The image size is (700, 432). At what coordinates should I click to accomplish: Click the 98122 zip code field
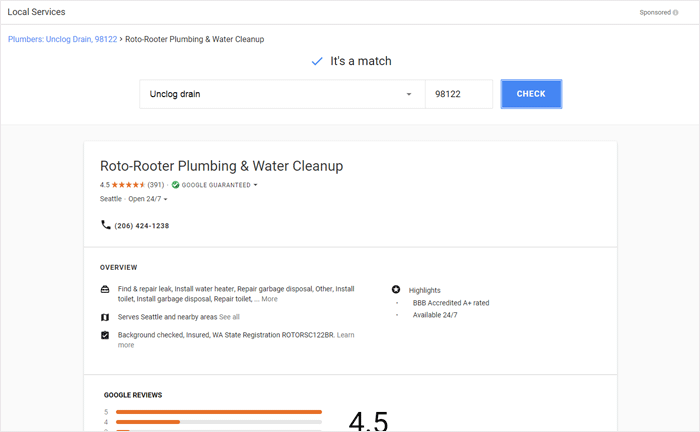[459, 94]
